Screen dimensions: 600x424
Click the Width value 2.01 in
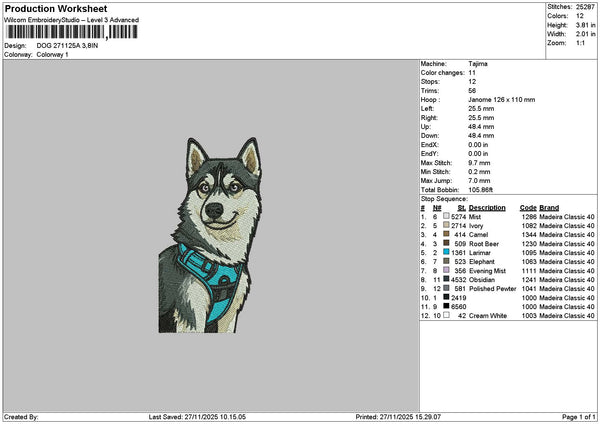585,34
